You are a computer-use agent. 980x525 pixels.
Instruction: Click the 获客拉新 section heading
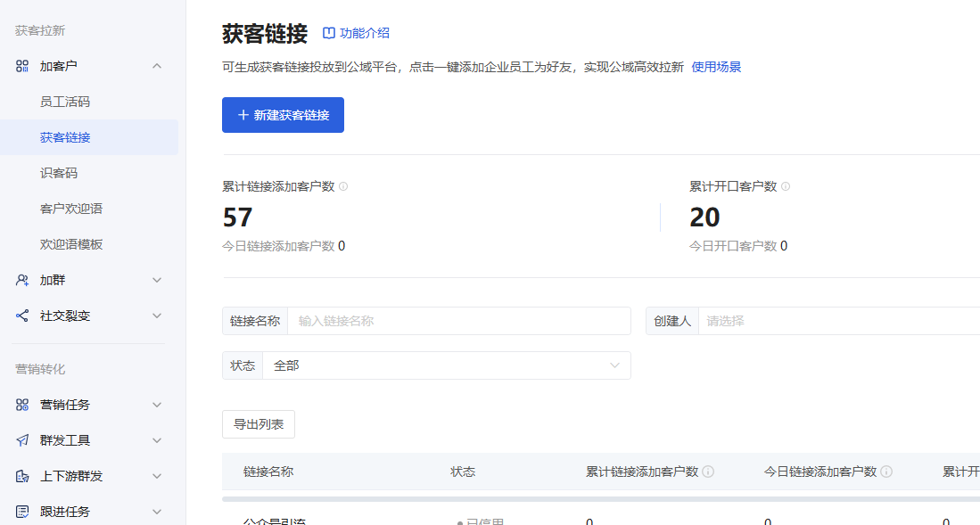tap(40, 30)
